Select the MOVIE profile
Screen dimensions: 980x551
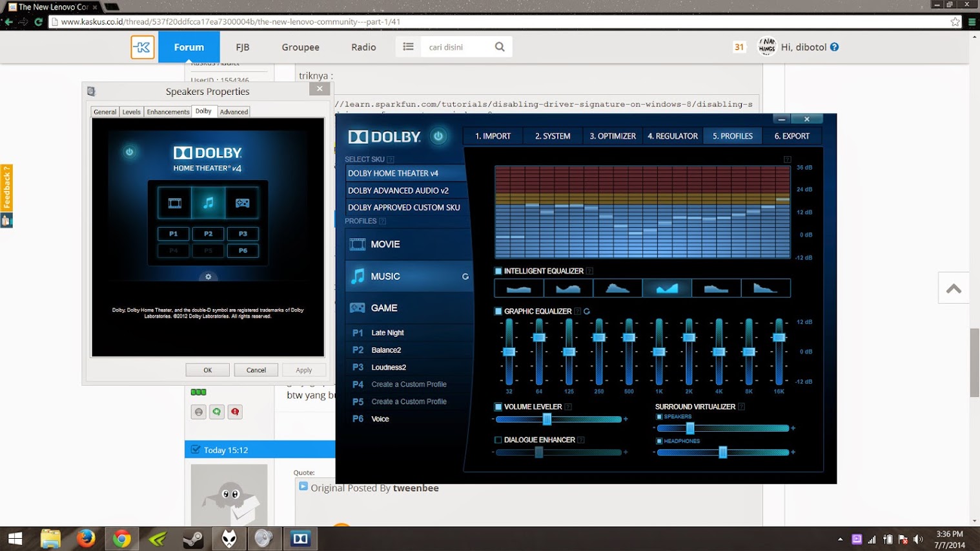point(409,244)
